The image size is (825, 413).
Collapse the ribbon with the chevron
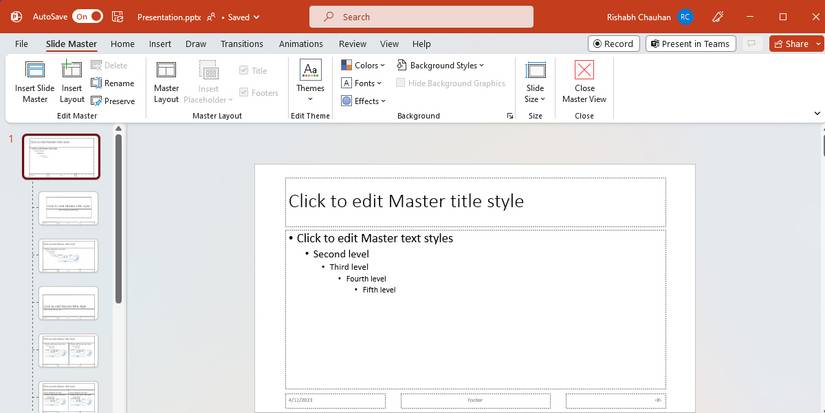pyautogui.click(x=817, y=113)
